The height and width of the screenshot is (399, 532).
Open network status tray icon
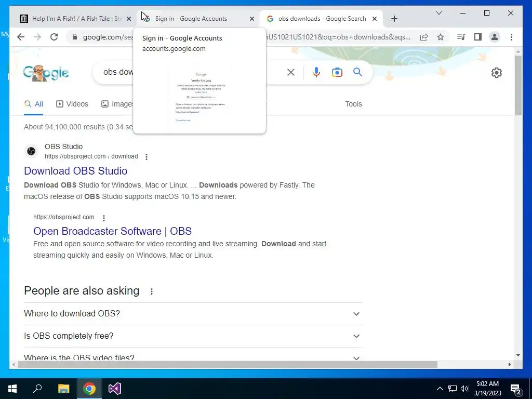click(x=453, y=389)
